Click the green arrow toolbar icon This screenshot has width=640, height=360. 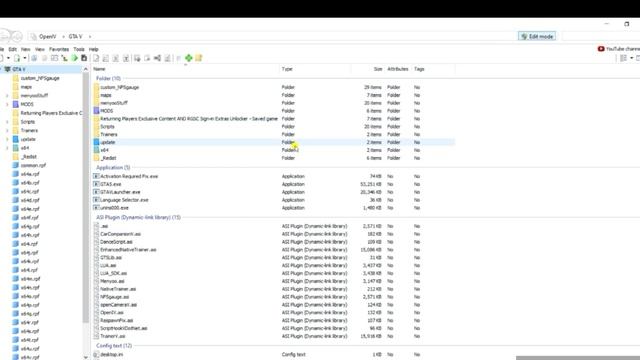point(75,58)
